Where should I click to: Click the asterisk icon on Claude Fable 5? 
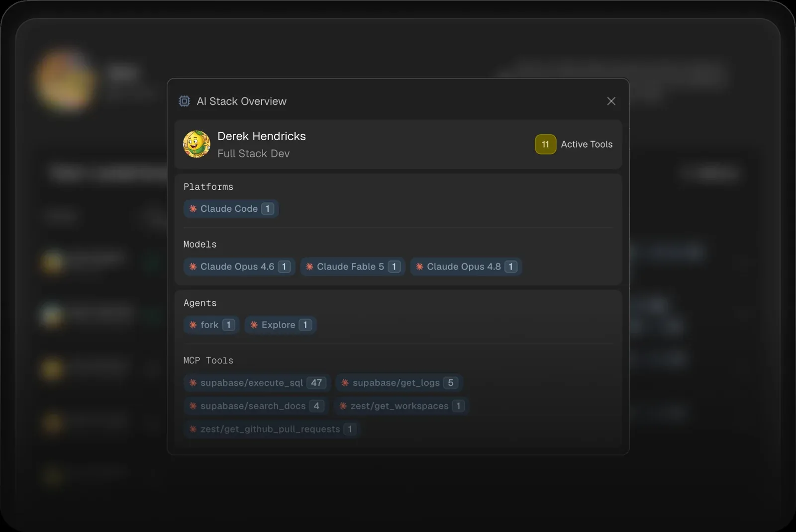pyautogui.click(x=309, y=266)
